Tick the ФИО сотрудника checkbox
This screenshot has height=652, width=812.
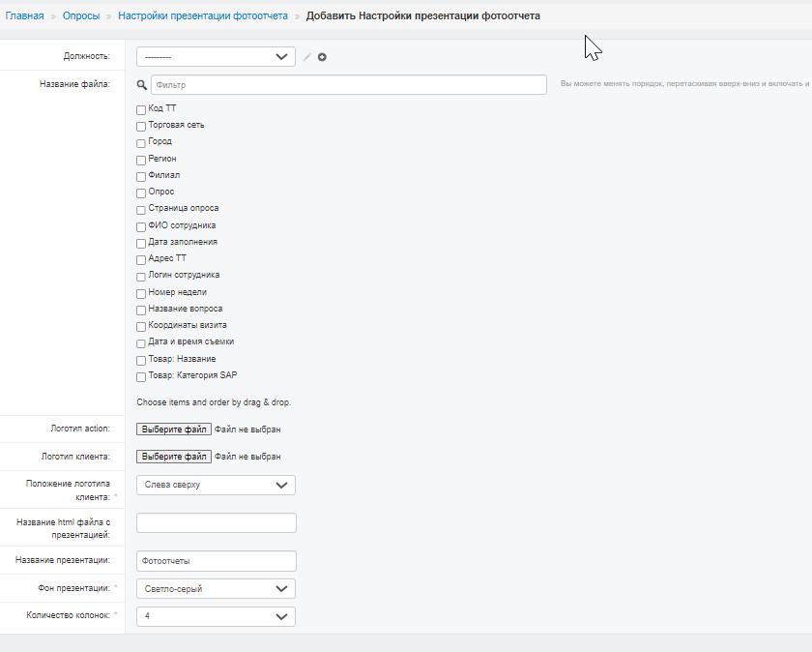pyautogui.click(x=141, y=227)
